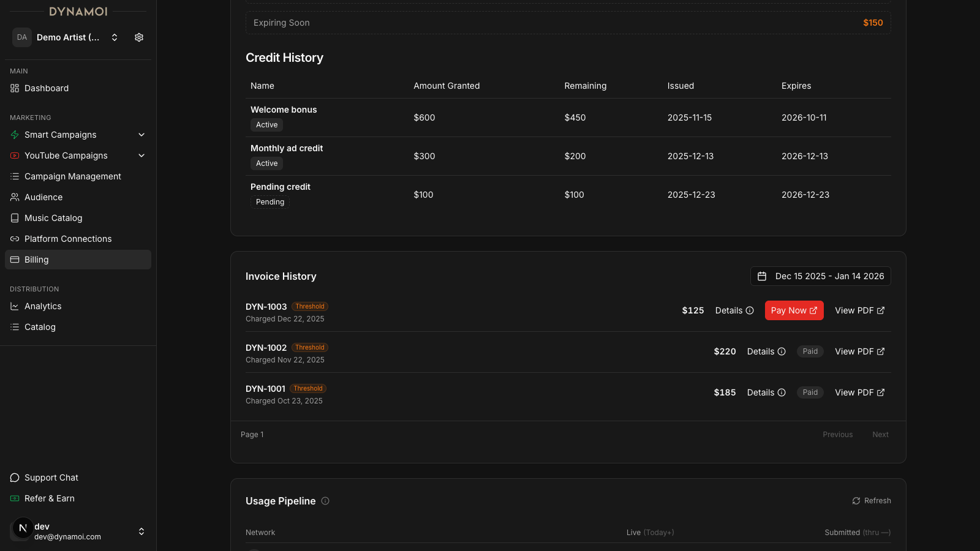Select the YouTube Campaigns icon

15,156
